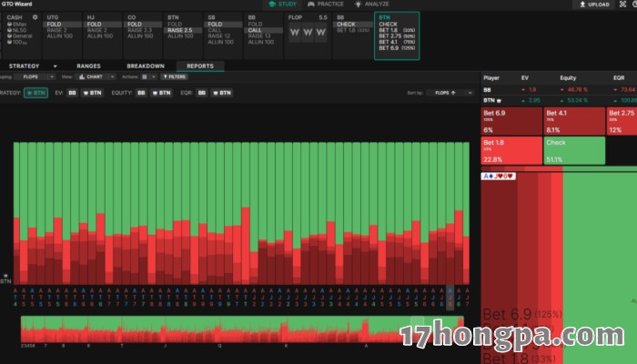
Task: Switch to the Breakdown tab
Action: [x=146, y=66]
